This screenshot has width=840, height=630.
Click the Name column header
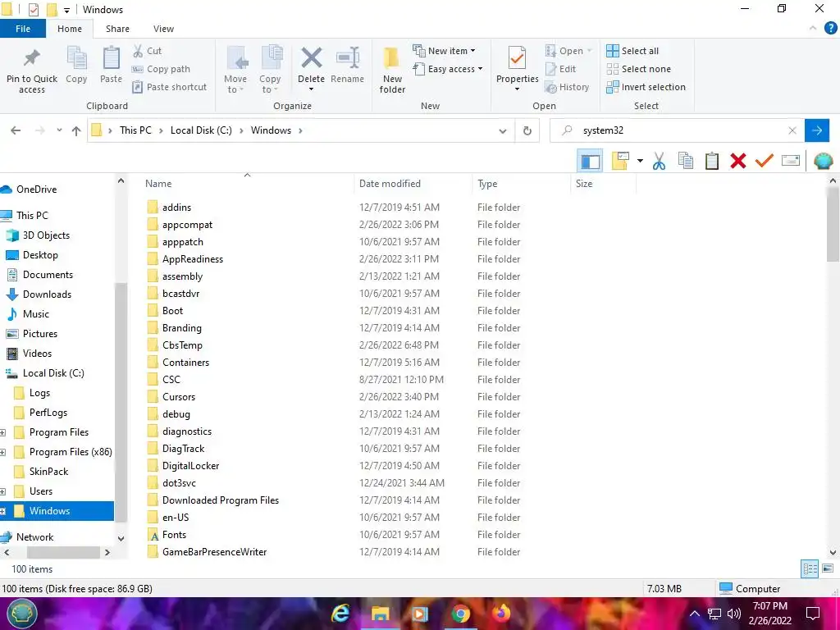[158, 184]
